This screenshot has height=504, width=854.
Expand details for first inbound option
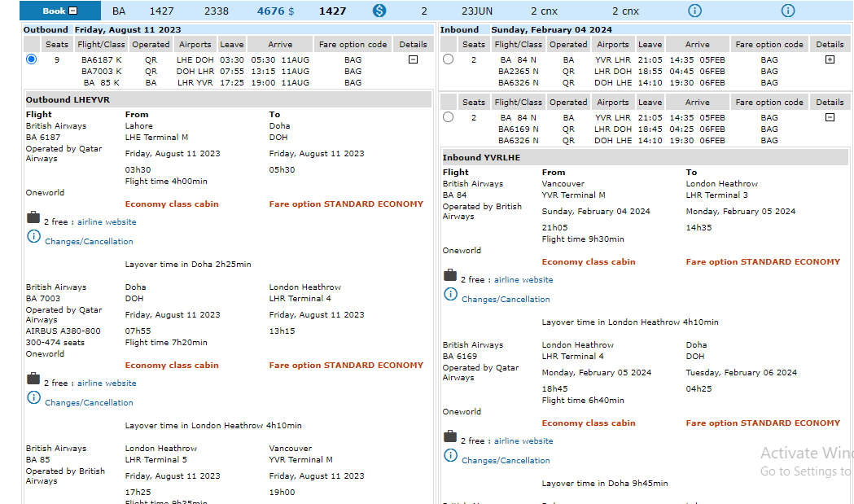(x=830, y=59)
